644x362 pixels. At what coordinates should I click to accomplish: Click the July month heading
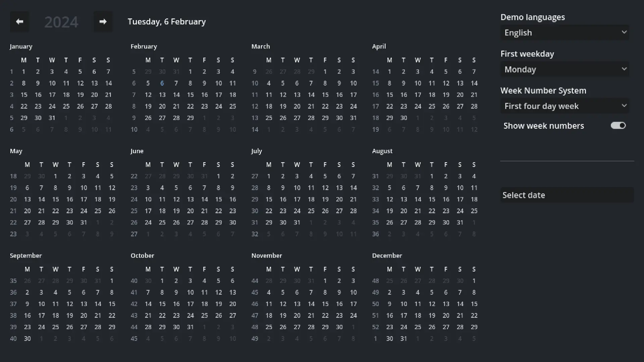(257, 151)
